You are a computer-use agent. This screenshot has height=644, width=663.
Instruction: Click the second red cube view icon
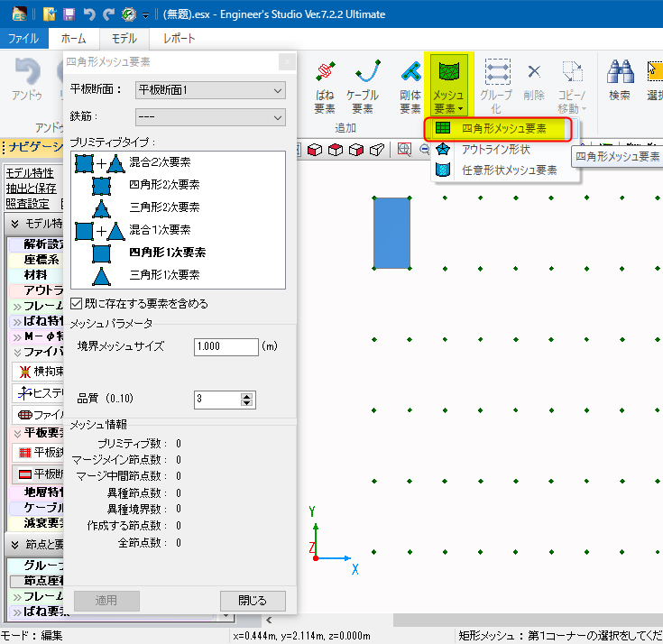pyautogui.click(x=336, y=149)
